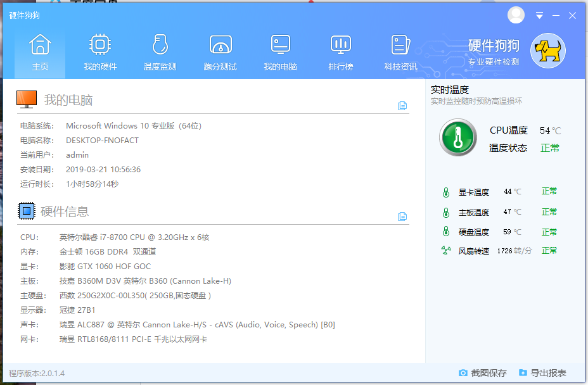
Task: Click the chip icon beside 硬件信息
Action: click(x=26, y=211)
